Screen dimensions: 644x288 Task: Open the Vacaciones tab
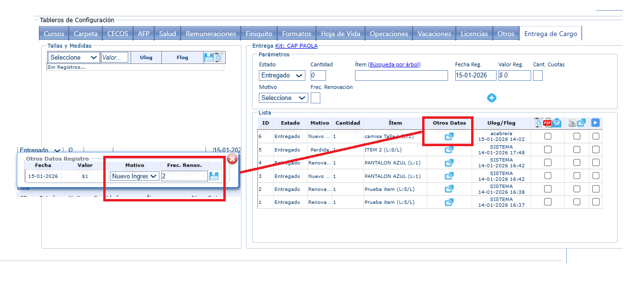coord(434,34)
